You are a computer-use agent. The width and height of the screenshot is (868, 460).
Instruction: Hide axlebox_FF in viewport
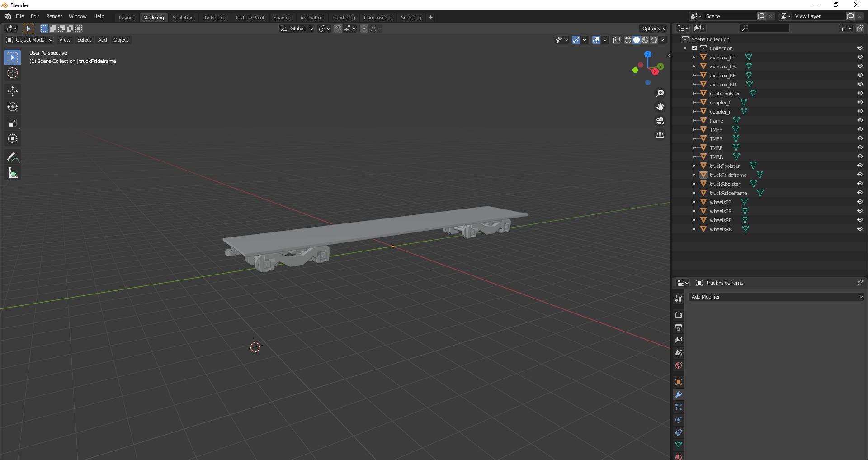click(860, 57)
